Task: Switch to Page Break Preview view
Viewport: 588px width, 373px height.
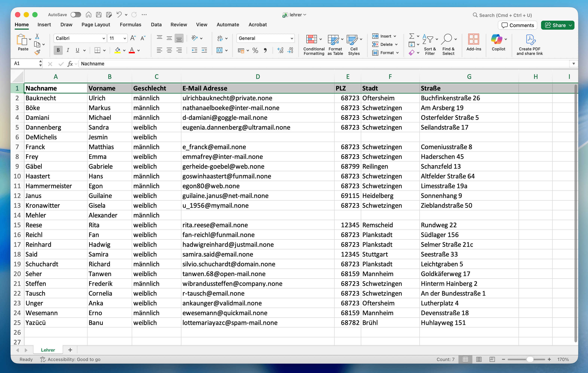Action: click(x=492, y=359)
